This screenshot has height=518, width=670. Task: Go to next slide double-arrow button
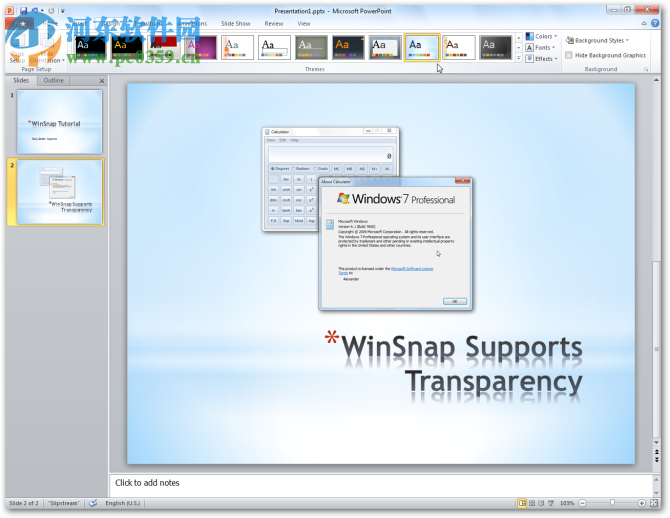click(x=657, y=460)
